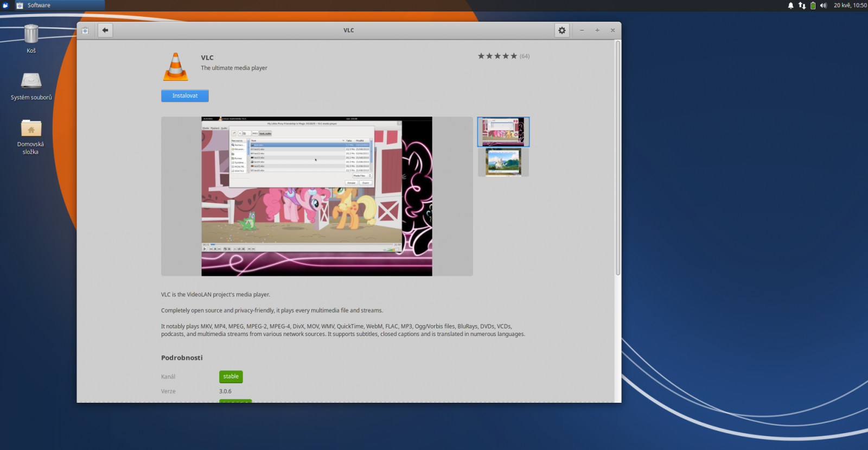
Task: Open the volume control in the panel
Action: (824, 5)
